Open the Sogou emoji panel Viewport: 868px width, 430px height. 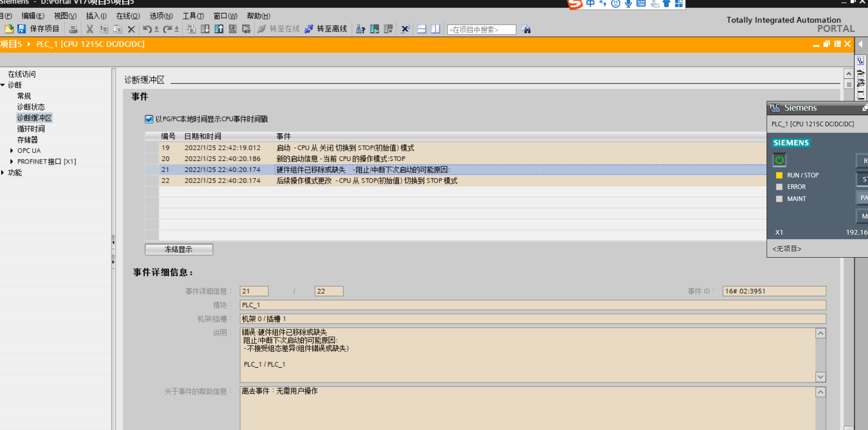point(615,4)
